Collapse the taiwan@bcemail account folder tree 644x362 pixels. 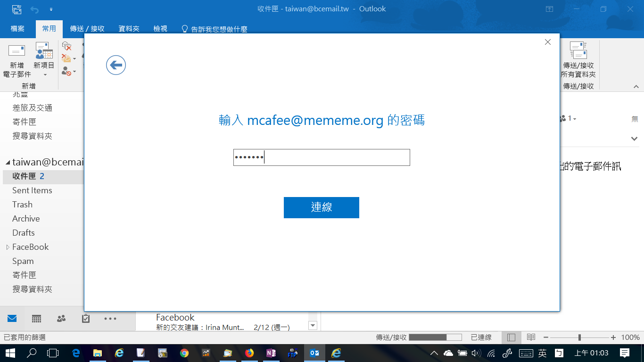8,163
